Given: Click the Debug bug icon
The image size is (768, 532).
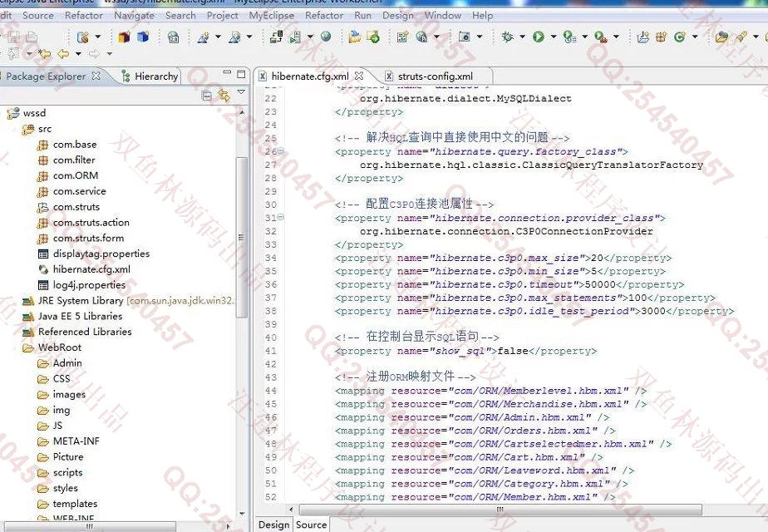Looking at the screenshot, I should tap(507, 37).
